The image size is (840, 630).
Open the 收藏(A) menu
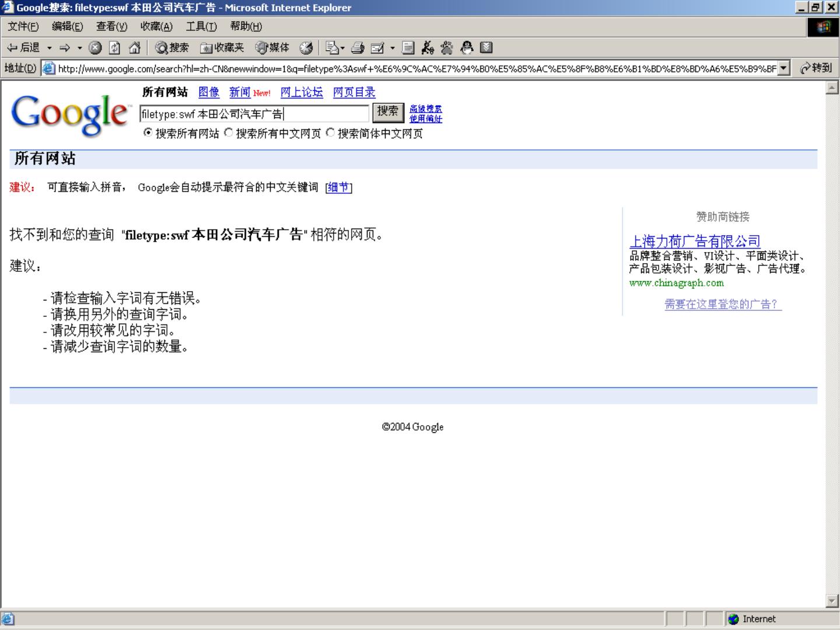click(156, 26)
